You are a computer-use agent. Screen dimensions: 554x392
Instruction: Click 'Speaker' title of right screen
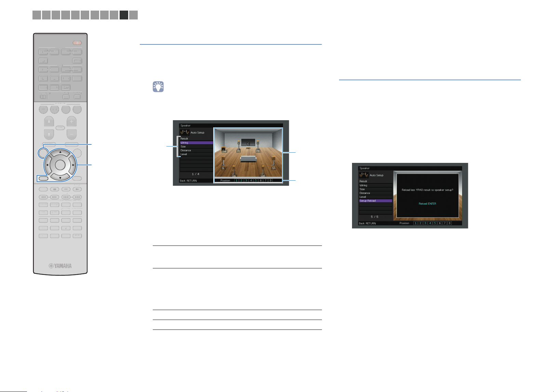(x=365, y=168)
